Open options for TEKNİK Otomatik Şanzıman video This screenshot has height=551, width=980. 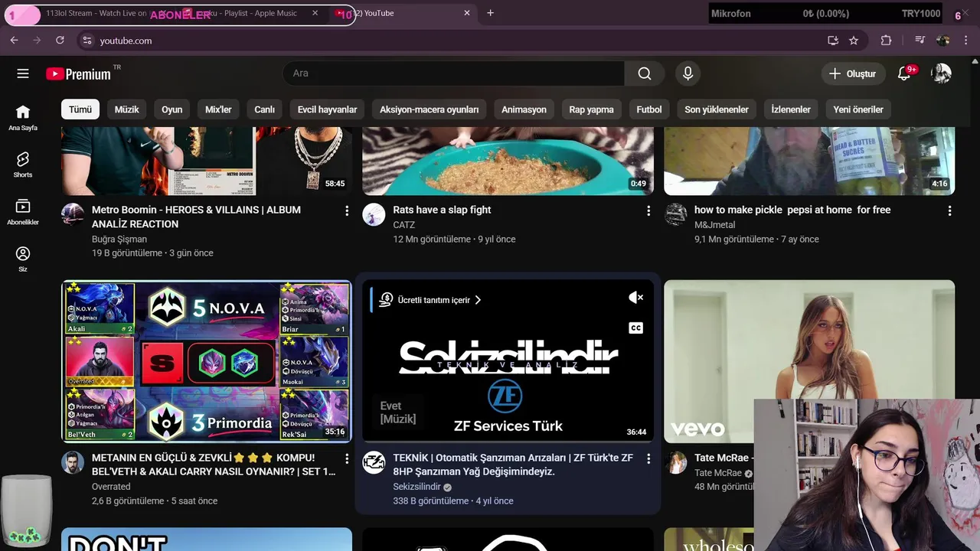click(x=648, y=458)
